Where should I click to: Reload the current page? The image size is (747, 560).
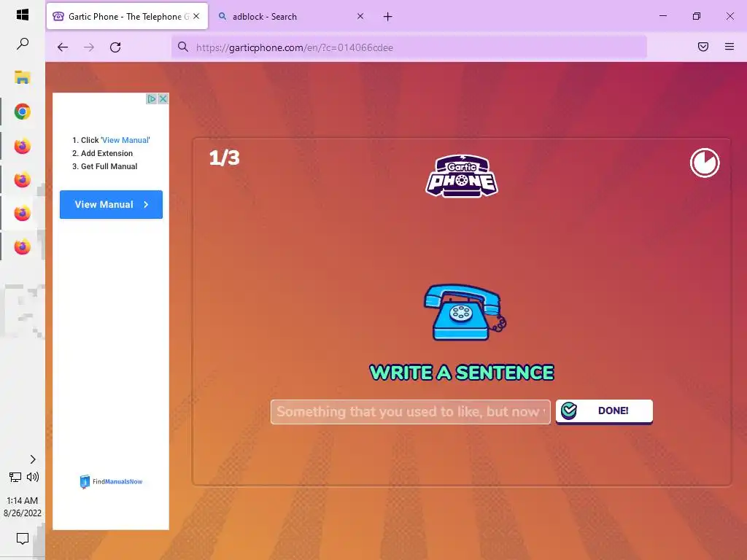(115, 47)
